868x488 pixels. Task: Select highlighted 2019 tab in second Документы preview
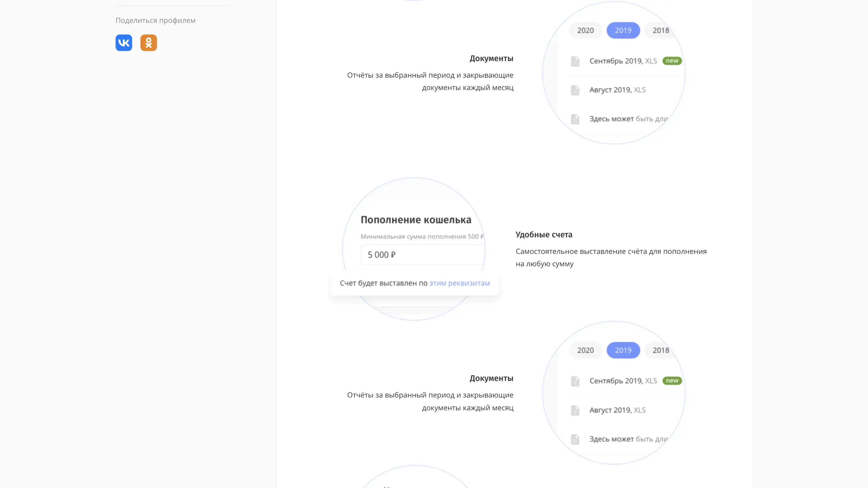[623, 350]
